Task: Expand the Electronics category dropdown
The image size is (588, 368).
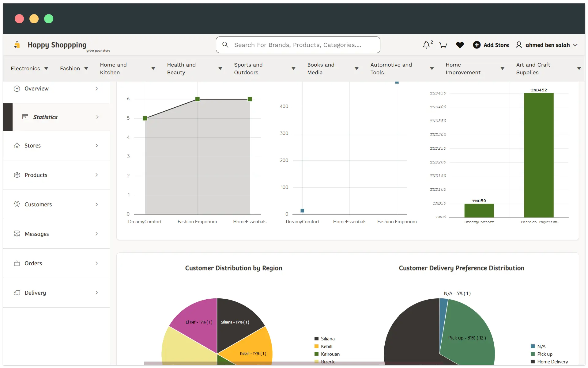Action: (x=30, y=68)
